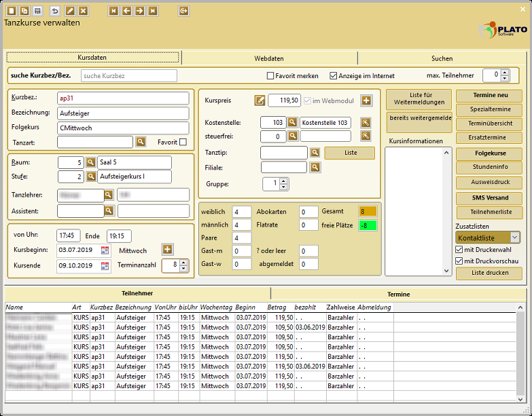532x416 pixels.
Task: Click Folgekurse button
Action: click(489, 153)
